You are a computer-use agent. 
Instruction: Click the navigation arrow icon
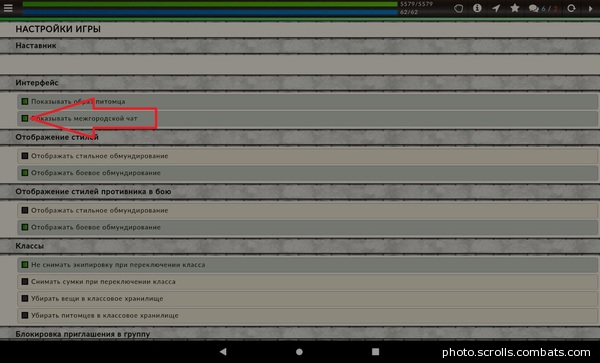click(x=496, y=8)
